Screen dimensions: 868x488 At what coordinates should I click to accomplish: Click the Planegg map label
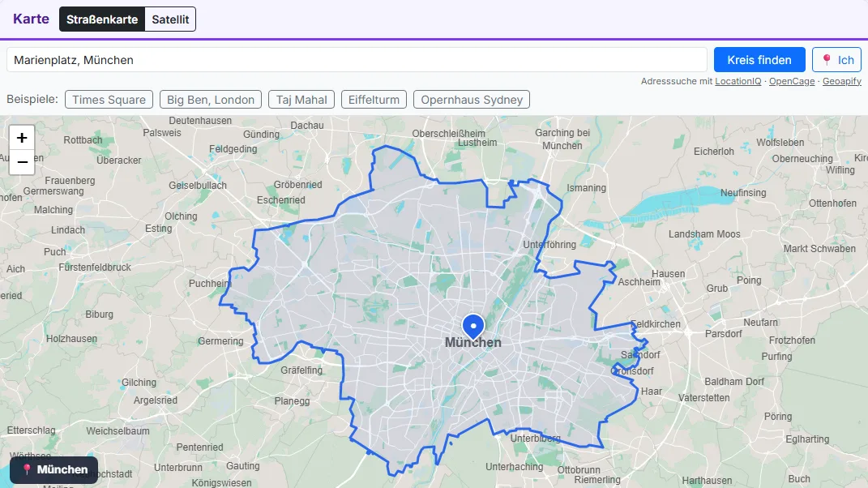[x=292, y=401]
